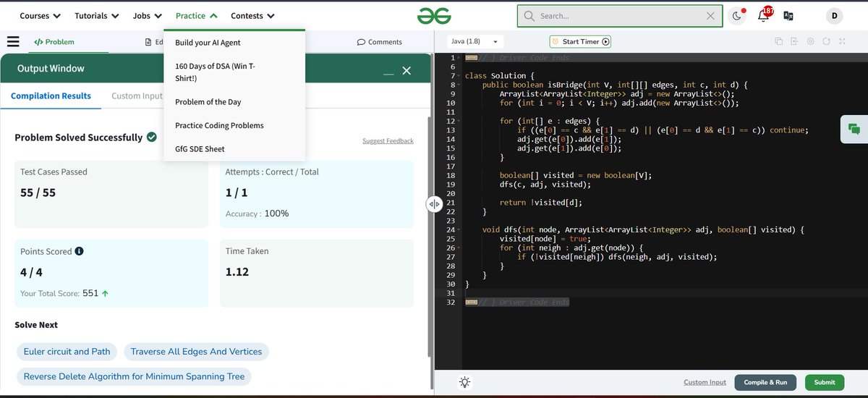Open the floating chat bubble icon
This screenshot has width=868, height=398.
(x=854, y=129)
